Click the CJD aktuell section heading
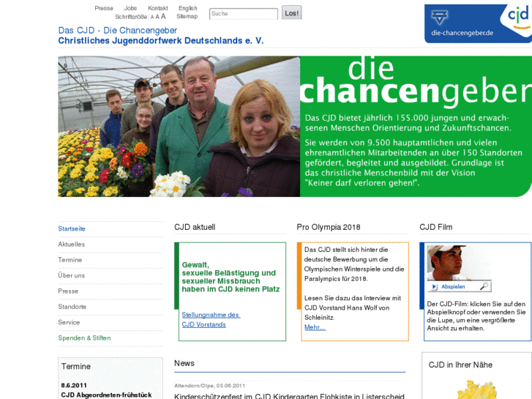This screenshot has width=532, height=399. [195, 227]
